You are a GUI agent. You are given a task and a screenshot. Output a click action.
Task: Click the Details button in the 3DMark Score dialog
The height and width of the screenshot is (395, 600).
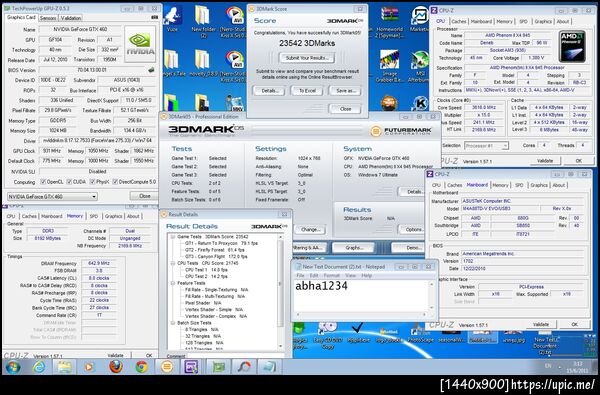(x=269, y=91)
